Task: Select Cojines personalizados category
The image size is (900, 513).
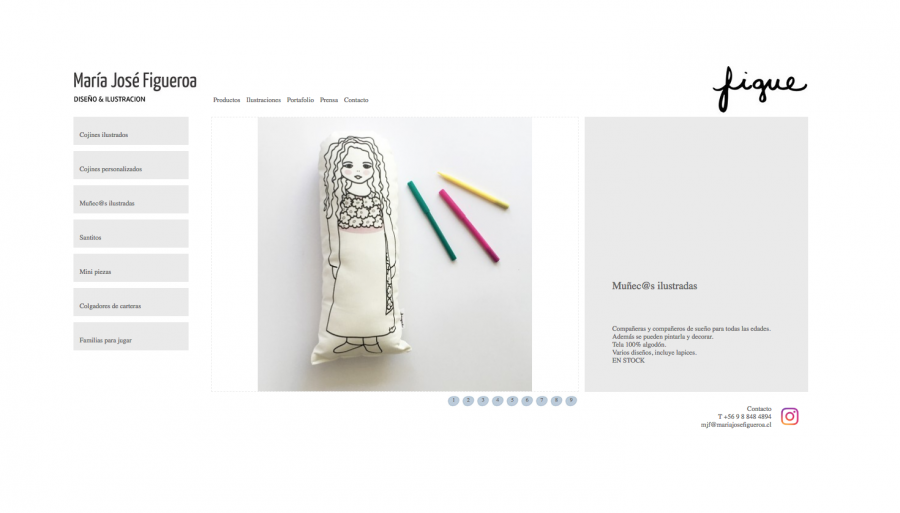Action: (x=131, y=165)
